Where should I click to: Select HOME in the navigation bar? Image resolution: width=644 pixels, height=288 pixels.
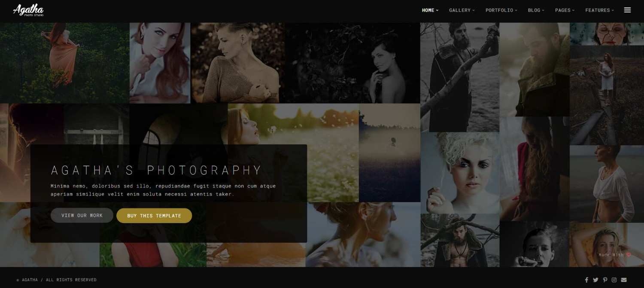click(x=428, y=10)
